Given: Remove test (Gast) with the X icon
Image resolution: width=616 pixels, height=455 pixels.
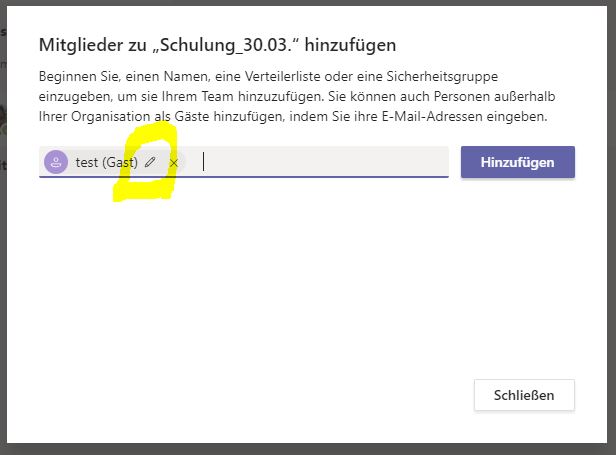Looking at the screenshot, I should [x=174, y=163].
